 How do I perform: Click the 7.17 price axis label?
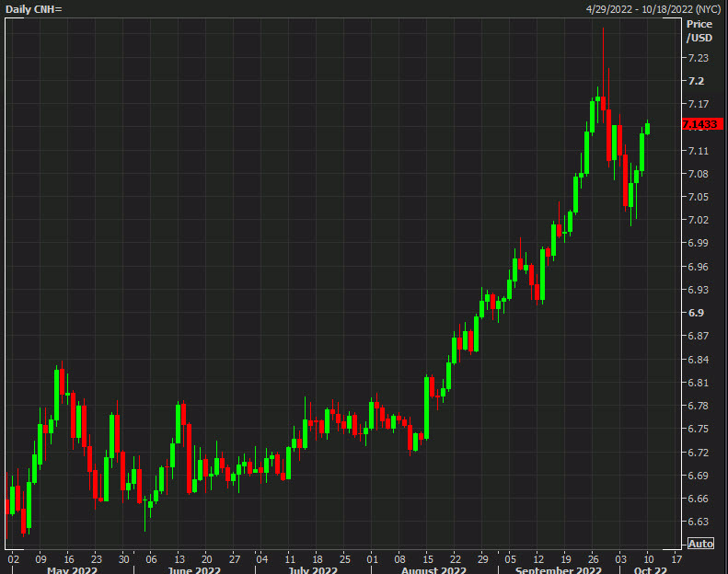point(699,104)
